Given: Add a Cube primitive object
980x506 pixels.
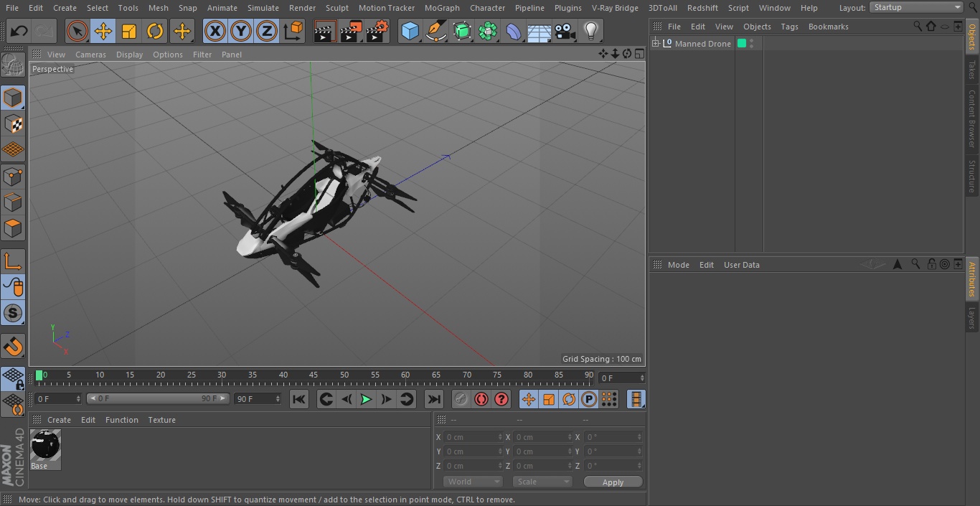Looking at the screenshot, I should [410, 31].
